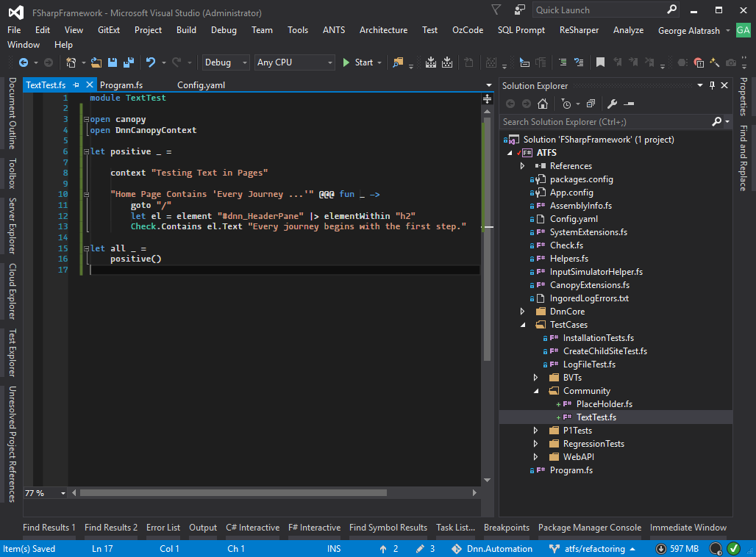Screen dimensions: 756x557
Task: Open the F# Interactive tab
Action: (314, 528)
